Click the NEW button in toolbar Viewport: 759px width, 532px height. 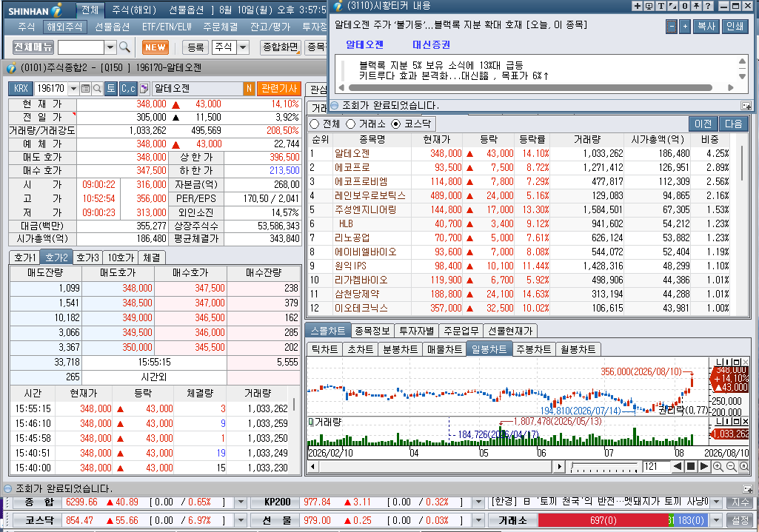[x=155, y=47]
